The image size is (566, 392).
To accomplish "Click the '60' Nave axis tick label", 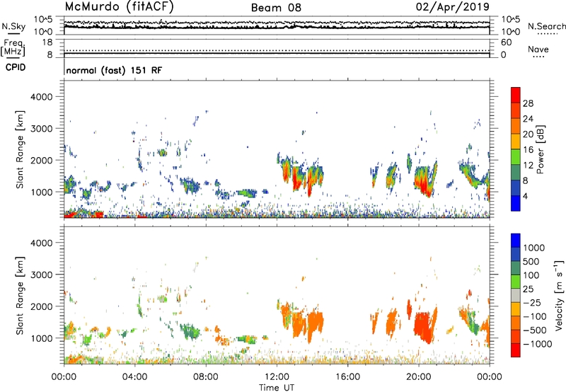I will pos(507,42).
